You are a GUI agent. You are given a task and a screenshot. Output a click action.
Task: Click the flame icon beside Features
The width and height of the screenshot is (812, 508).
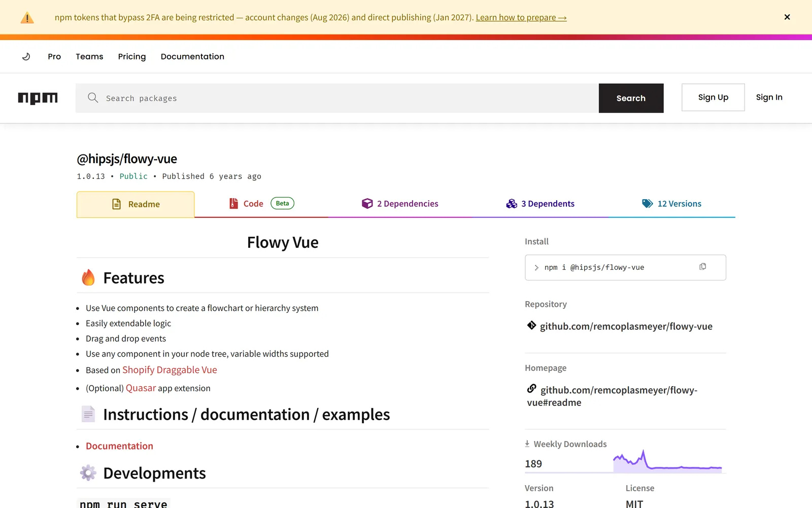click(x=88, y=277)
